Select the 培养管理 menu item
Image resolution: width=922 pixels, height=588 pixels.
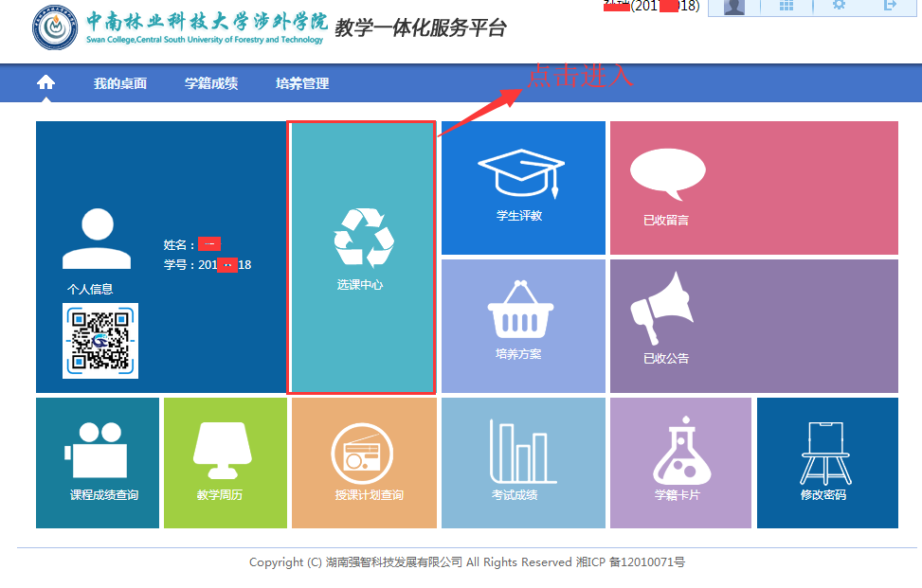[301, 83]
